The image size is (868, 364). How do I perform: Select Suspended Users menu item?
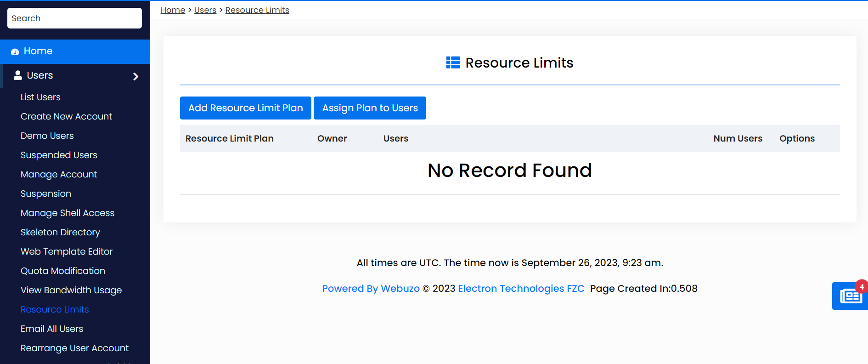tap(59, 155)
